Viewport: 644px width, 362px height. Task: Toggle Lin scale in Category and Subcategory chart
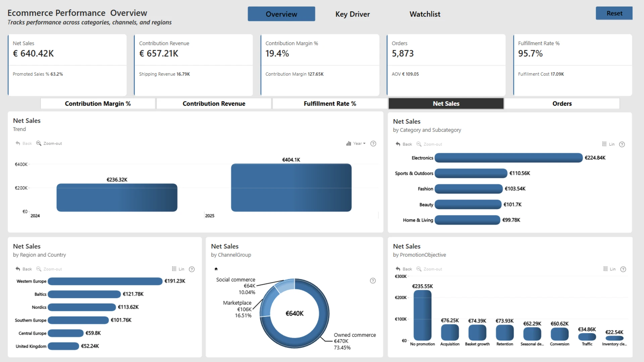click(608, 144)
